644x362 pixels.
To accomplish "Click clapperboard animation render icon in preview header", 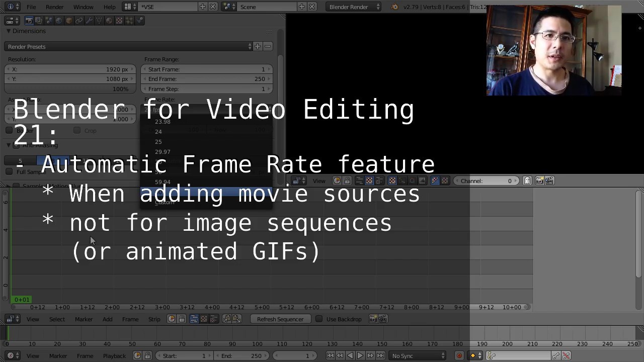I will point(549,181).
